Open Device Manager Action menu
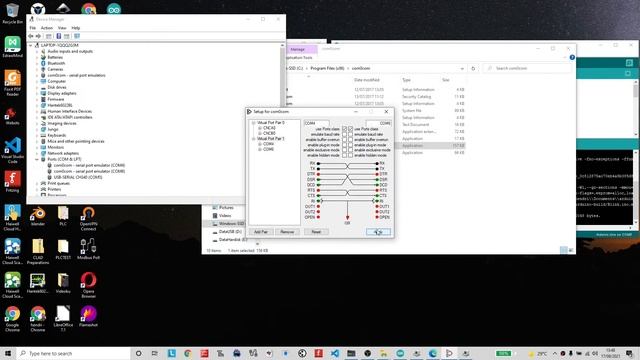The width and height of the screenshot is (640, 360). pyautogui.click(x=47, y=28)
